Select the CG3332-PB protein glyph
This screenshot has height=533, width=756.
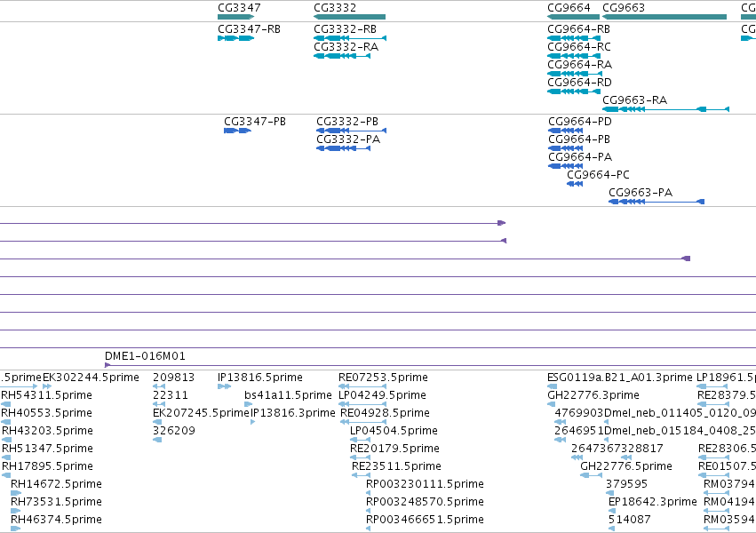pos(352,131)
